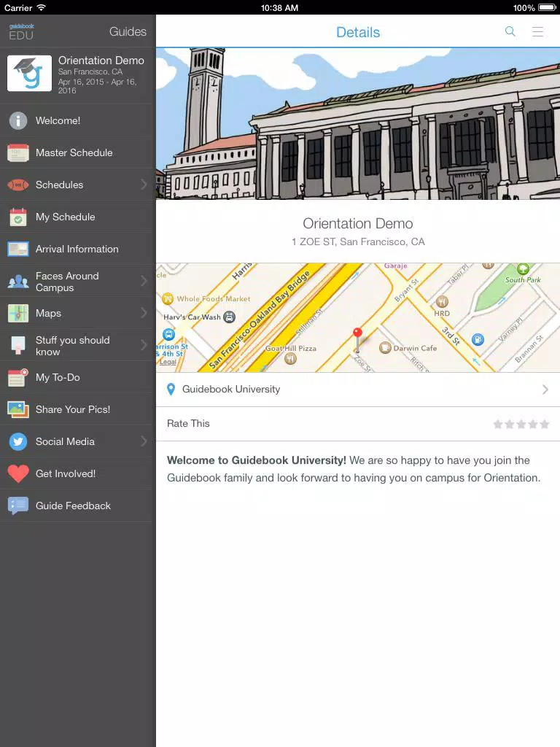Open the Welcome! menu item
The height and width of the screenshot is (747, 560).
[x=77, y=120]
